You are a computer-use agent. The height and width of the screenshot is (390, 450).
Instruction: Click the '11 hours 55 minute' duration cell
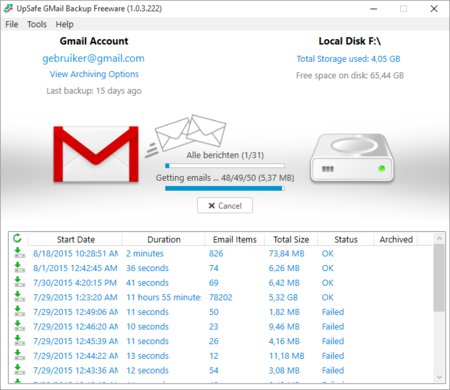(x=164, y=297)
